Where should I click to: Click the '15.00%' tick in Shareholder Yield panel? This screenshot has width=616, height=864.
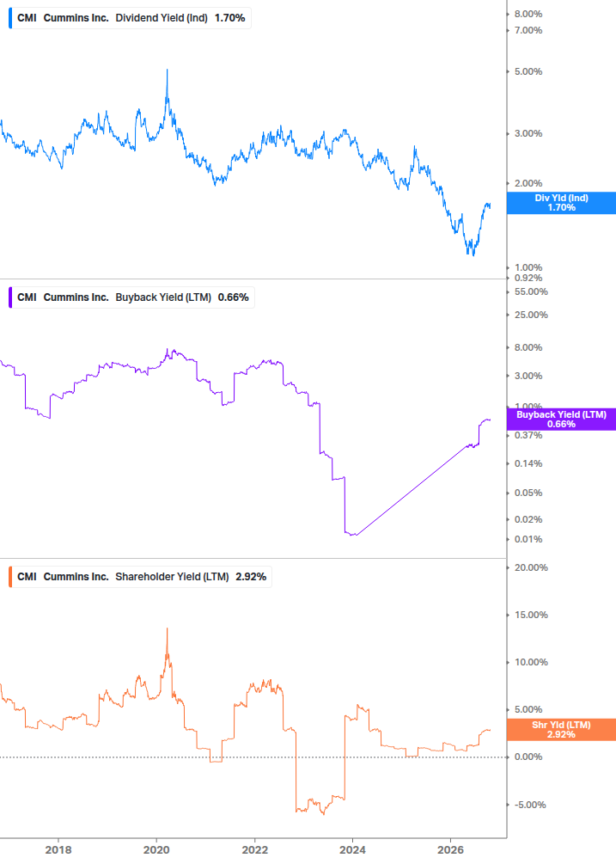(x=531, y=615)
